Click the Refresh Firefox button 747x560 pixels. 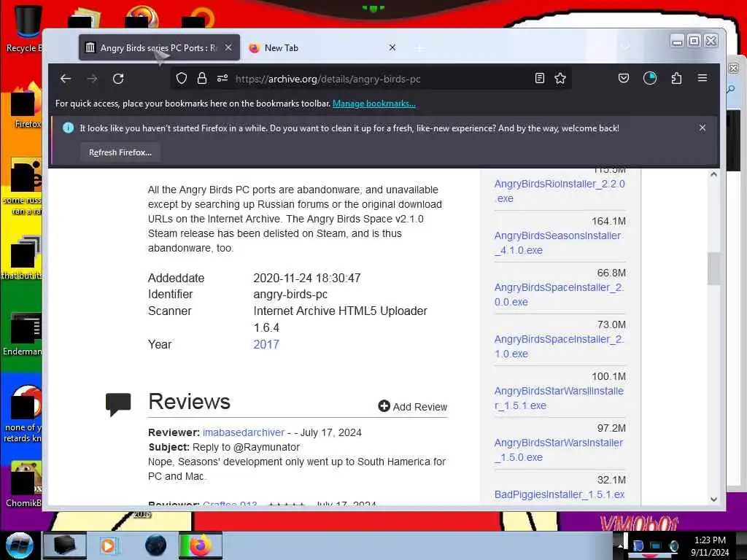[120, 152]
